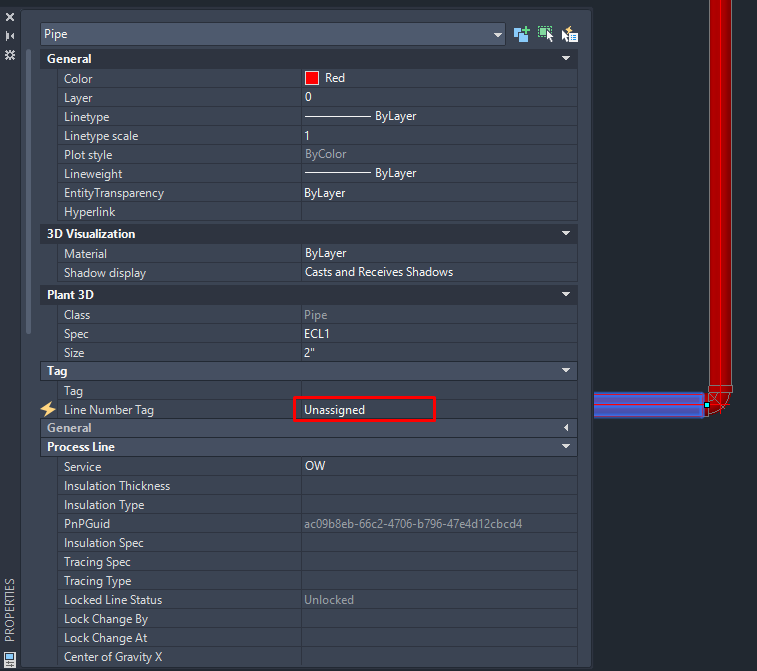757x671 pixels.
Task: Collapse the Tag section
Action: [566, 371]
